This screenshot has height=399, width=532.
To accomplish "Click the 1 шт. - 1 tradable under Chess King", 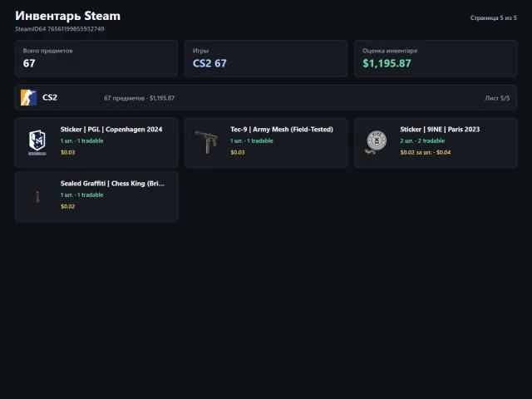I will pyautogui.click(x=81, y=195).
